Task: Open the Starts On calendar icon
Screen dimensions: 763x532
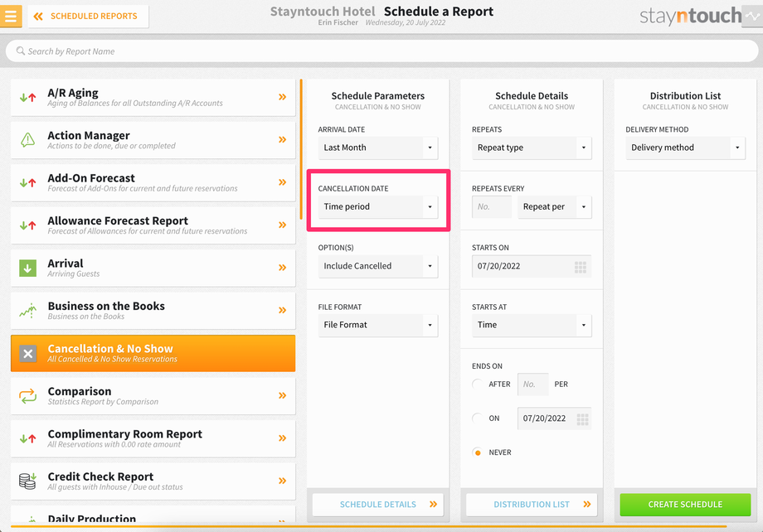Action: [x=581, y=267]
